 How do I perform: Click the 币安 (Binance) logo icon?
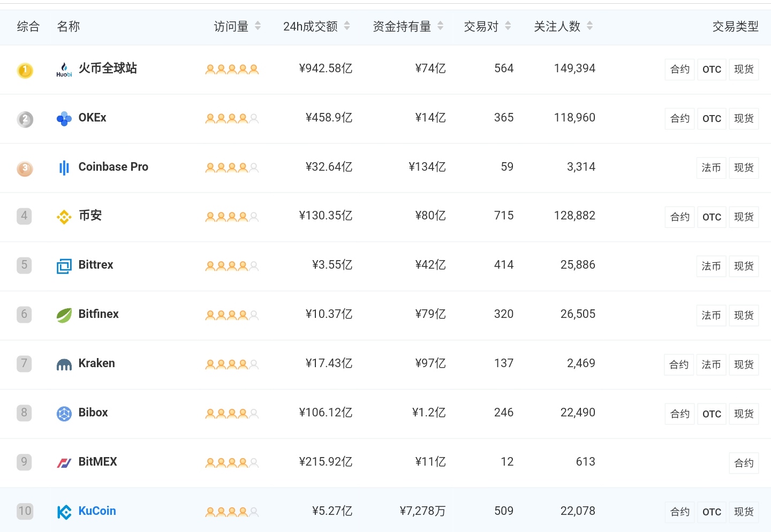pyautogui.click(x=64, y=217)
